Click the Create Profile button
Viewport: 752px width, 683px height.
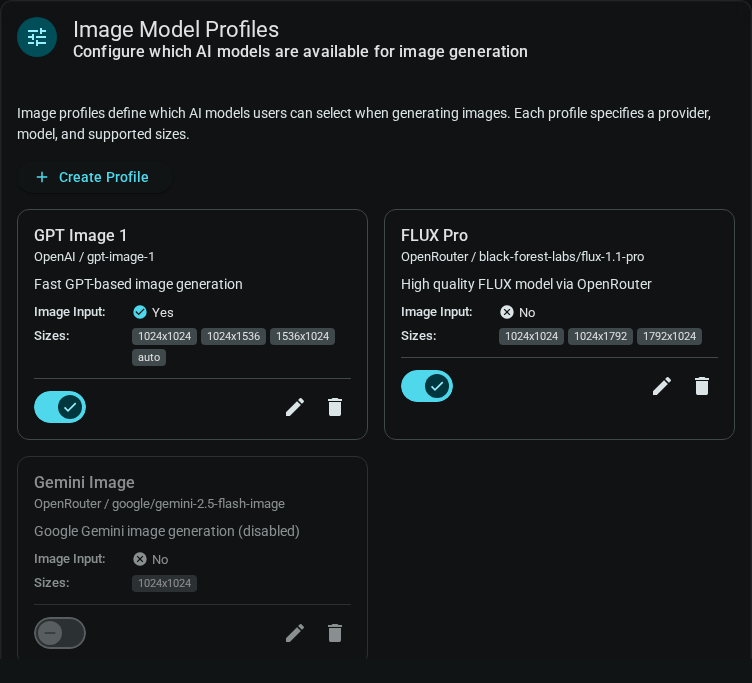click(x=94, y=177)
